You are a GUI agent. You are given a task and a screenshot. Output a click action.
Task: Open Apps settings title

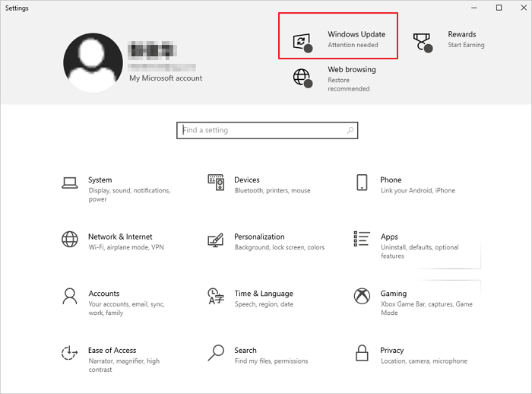389,237
